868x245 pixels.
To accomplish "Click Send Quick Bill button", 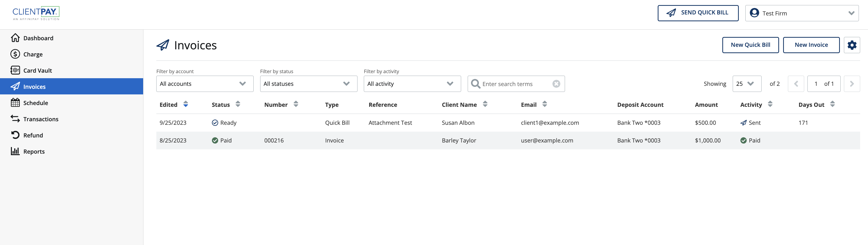I will [698, 13].
